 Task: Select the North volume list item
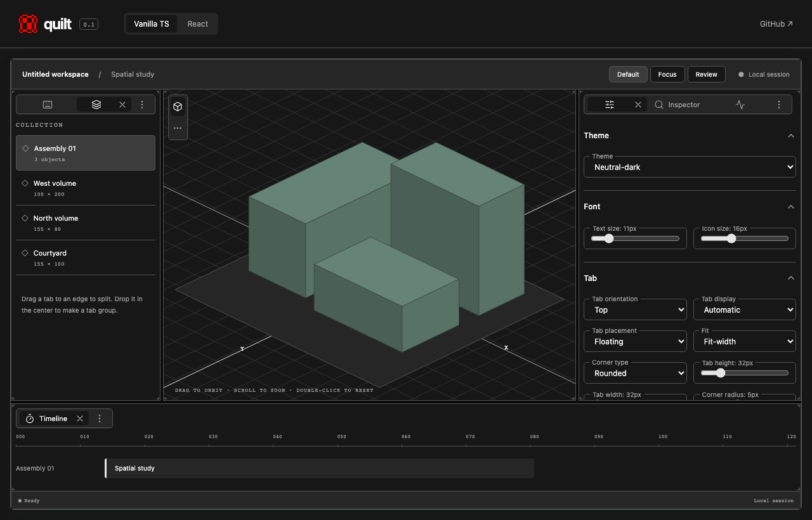86,223
